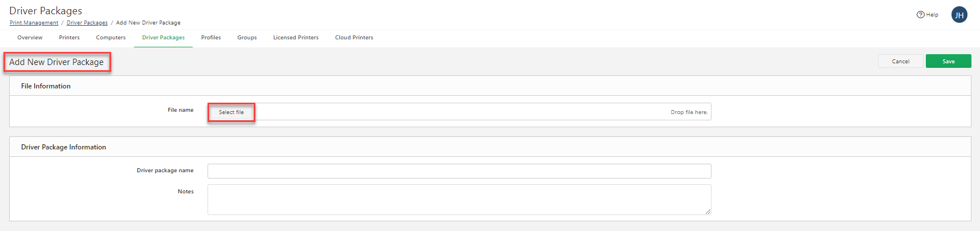The height and width of the screenshot is (231, 980).
Task: Go to the Computers tab
Action: 111,38
